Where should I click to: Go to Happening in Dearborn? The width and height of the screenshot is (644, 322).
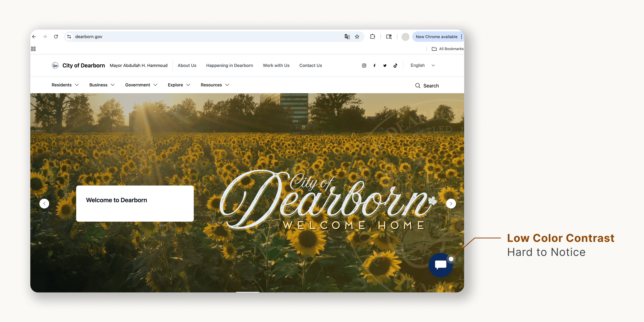pos(229,66)
